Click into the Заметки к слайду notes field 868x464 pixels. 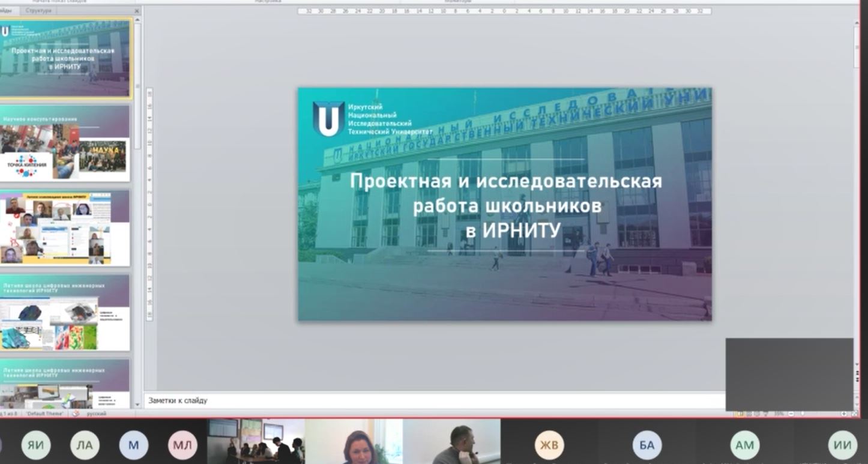[432, 400]
